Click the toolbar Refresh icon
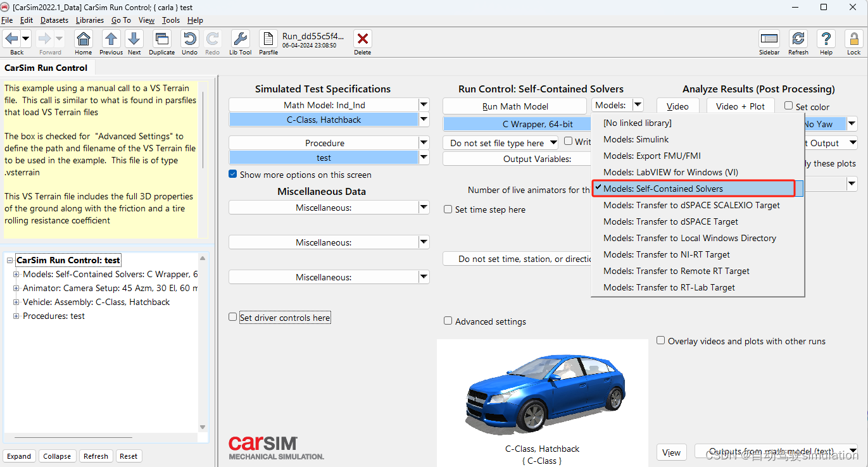 point(798,38)
